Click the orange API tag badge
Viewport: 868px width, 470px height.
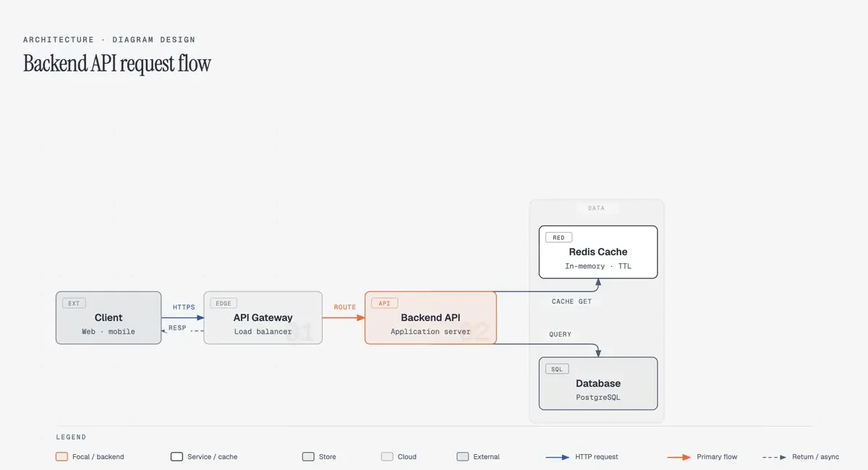(384, 304)
